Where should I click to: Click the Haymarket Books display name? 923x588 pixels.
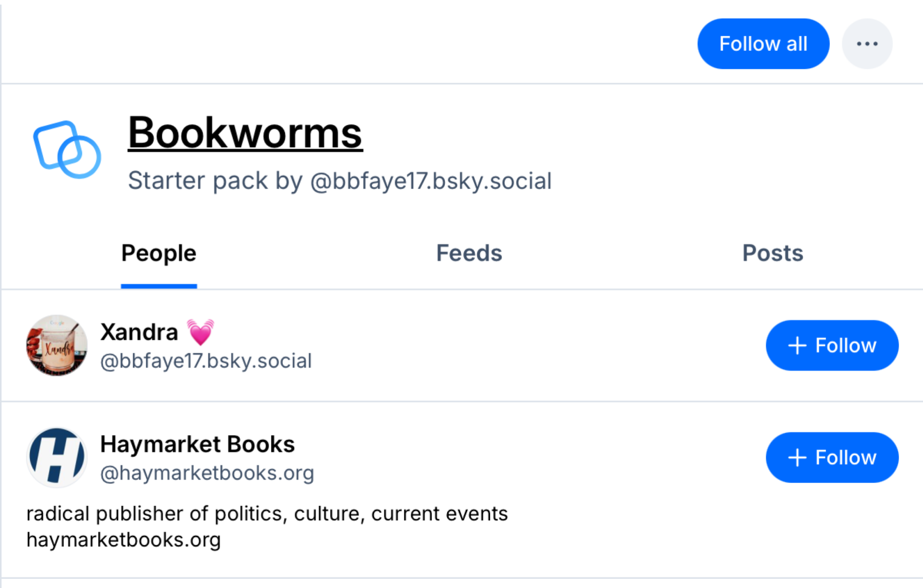(198, 444)
